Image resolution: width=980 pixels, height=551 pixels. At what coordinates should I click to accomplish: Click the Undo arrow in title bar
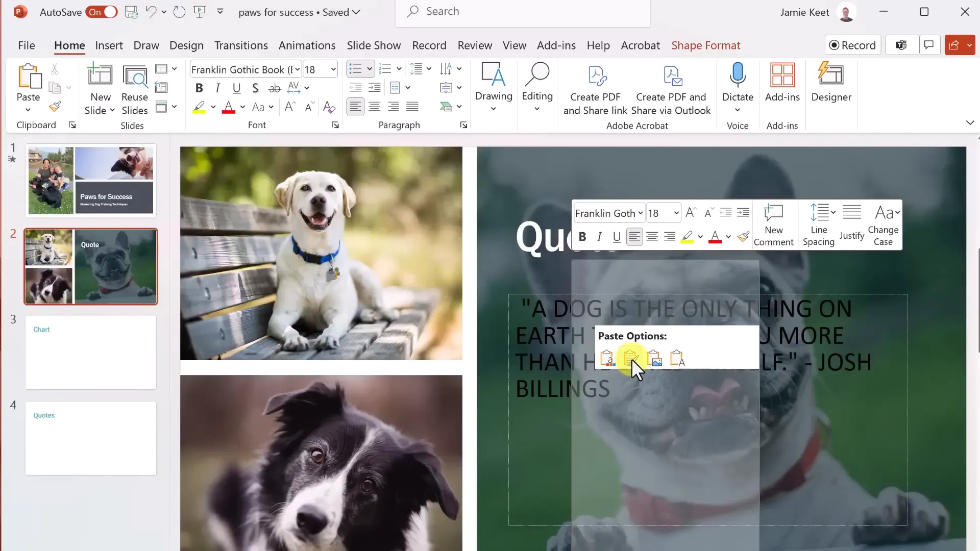(151, 12)
